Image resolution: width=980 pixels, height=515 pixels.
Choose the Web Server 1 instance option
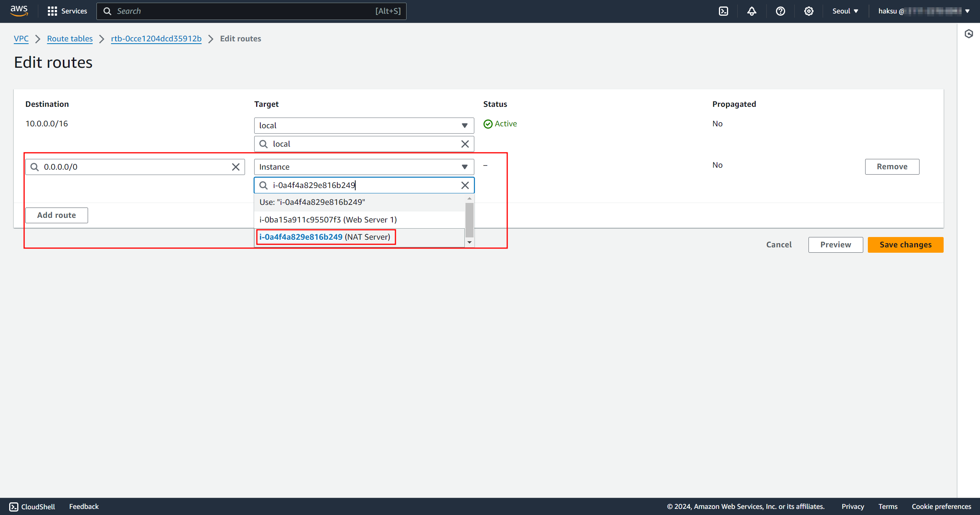click(x=328, y=220)
